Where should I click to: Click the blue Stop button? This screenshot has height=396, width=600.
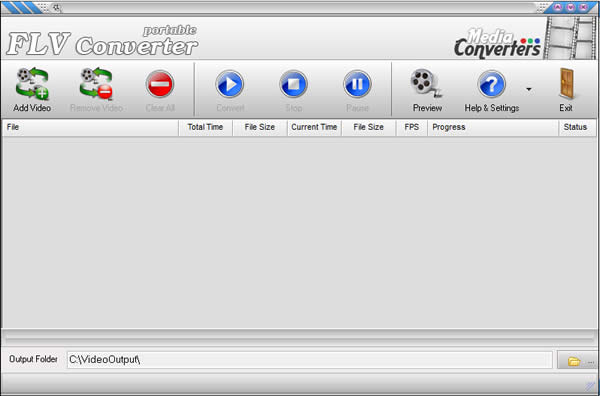click(x=293, y=84)
